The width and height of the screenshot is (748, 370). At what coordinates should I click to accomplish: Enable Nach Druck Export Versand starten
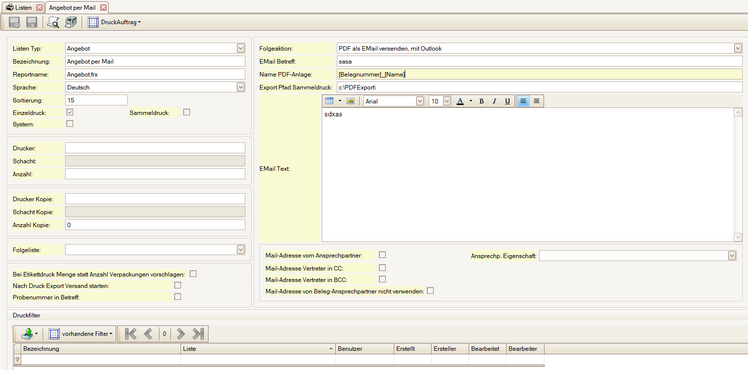(177, 285)
